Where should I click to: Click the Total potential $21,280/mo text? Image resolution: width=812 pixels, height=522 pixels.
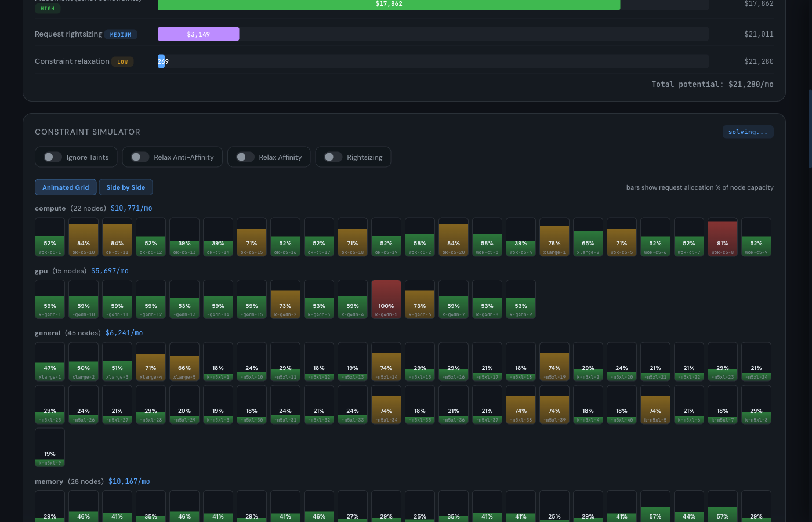pos(712,85)
